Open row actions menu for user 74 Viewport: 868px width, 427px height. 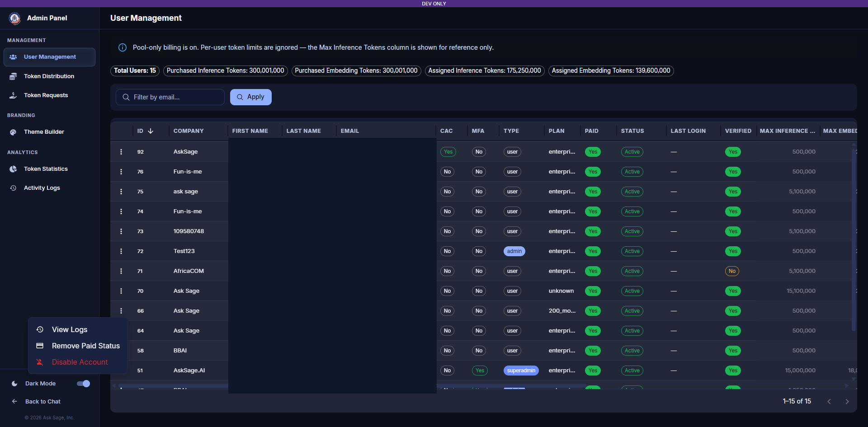[121, 211]
